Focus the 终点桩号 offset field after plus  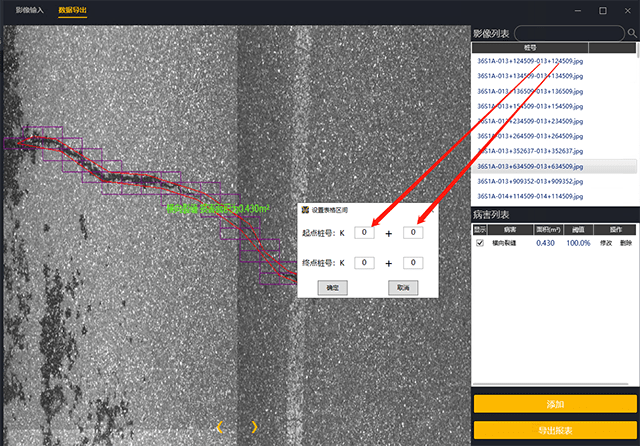point(412,263)
